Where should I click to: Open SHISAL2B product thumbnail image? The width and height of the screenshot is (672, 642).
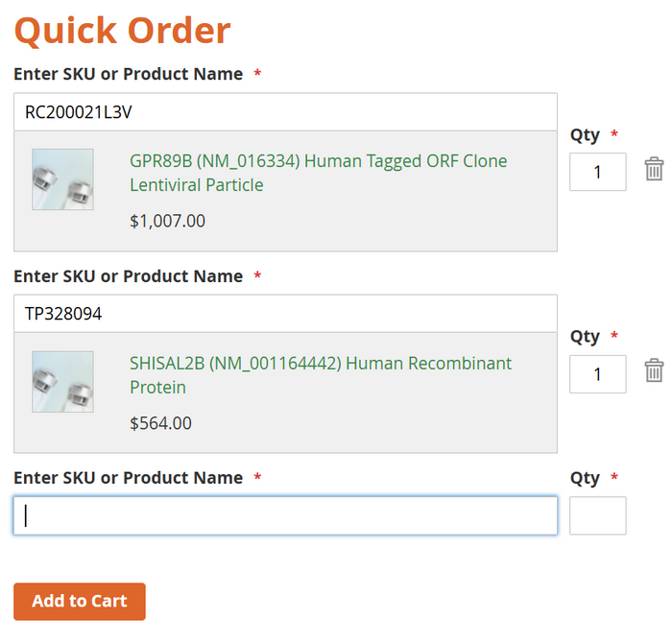tap(62, 382)
